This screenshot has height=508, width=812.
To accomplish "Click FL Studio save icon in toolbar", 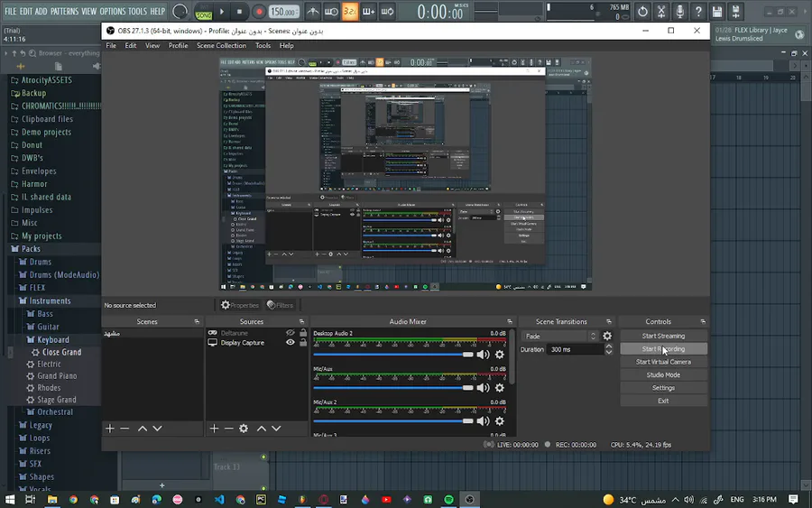I will 716,12.
